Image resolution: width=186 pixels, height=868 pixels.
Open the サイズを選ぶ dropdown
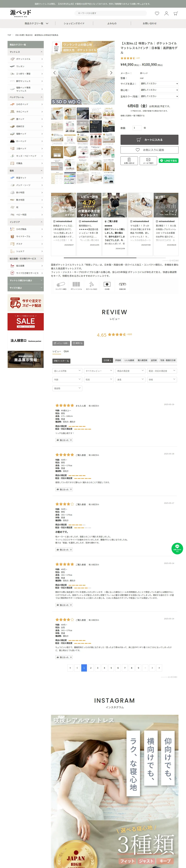[159, 84]
